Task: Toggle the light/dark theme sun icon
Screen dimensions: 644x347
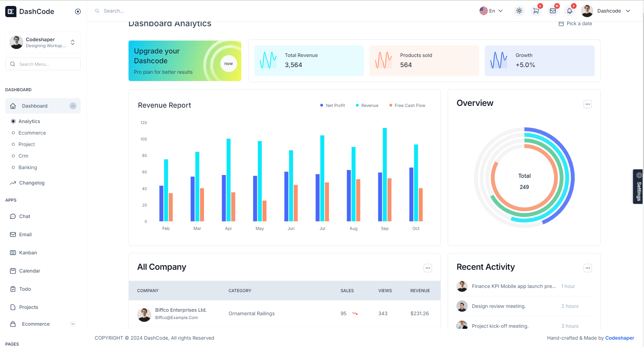Action: (519, 11)
